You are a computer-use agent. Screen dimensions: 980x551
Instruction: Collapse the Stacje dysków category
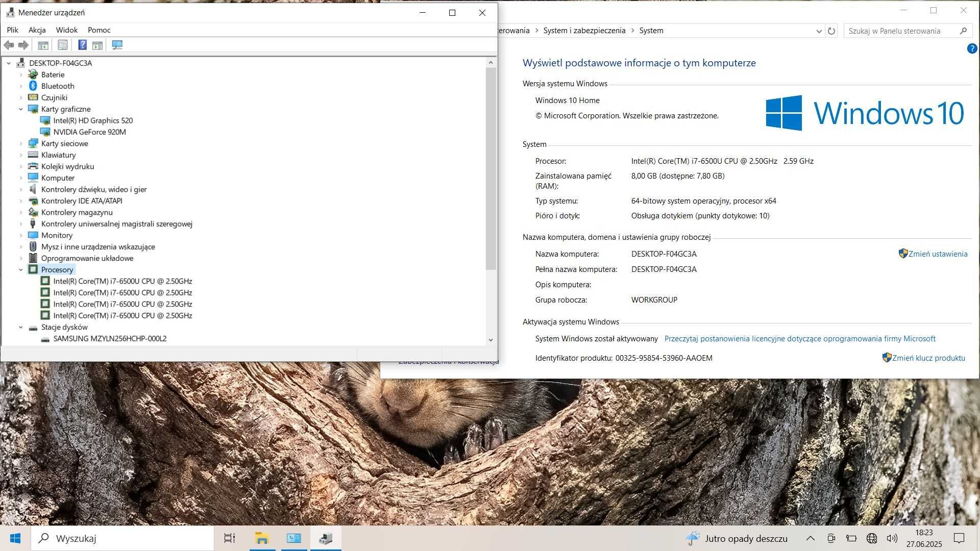(x=21, y=327)
